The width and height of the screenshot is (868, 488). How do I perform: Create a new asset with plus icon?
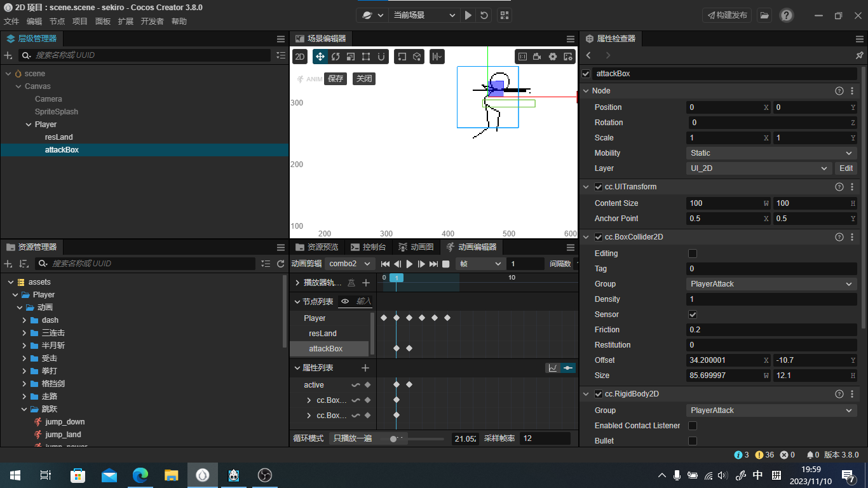tap(8, 264)
